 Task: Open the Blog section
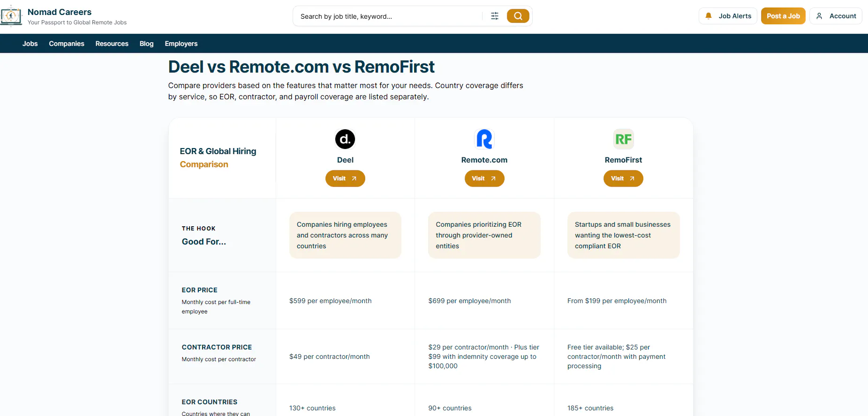tap(146, 44)
